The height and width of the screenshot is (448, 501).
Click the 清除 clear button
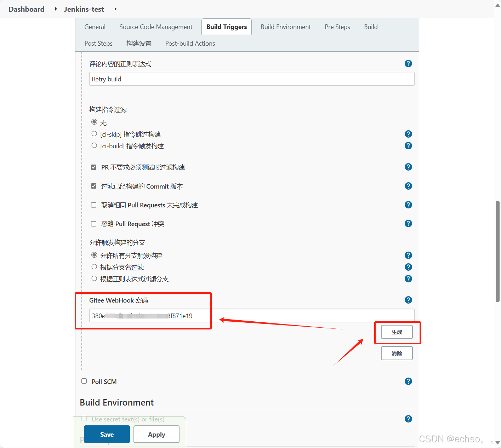pos(397,353)
